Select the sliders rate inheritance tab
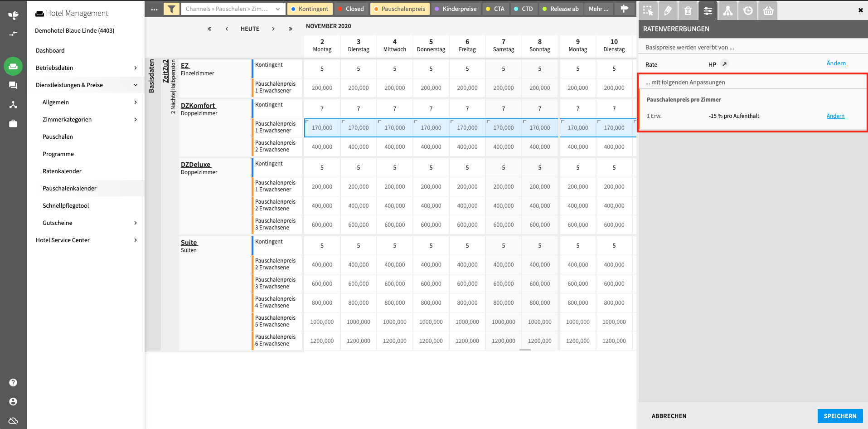This screenshot has height=429, width=868. point(708,10)
